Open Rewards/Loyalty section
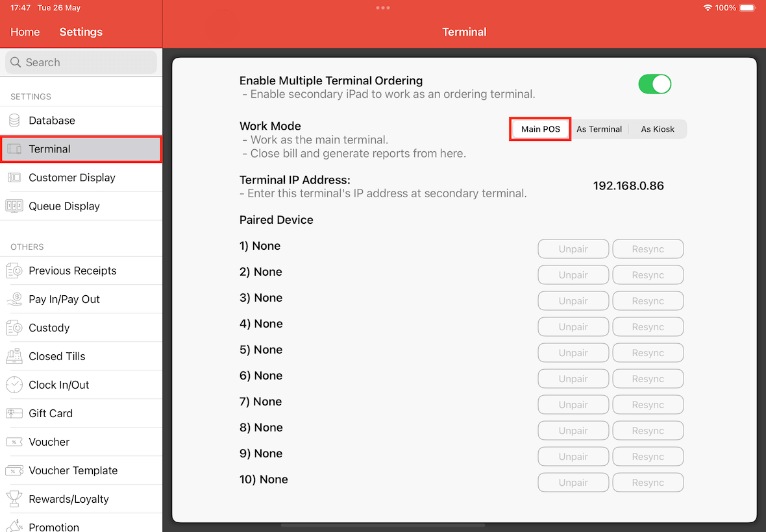Image resolution: width=766 pixels, height=532 pixels. (x=81, y=499)
